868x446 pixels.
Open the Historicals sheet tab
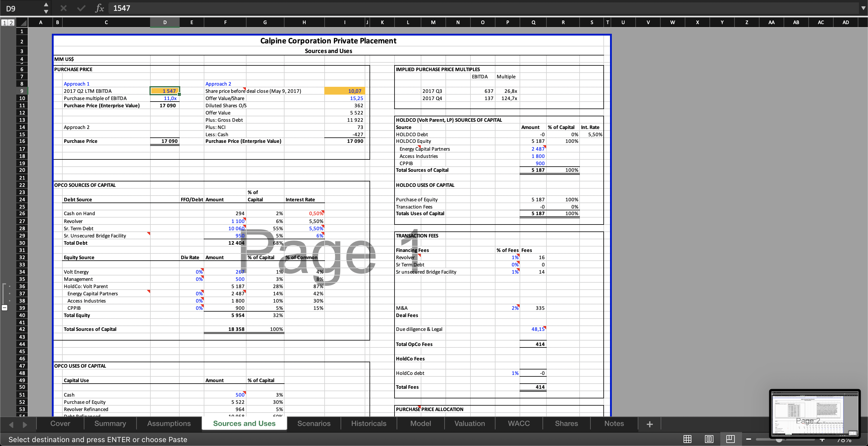pyautogui.click(x=369, y=423)
